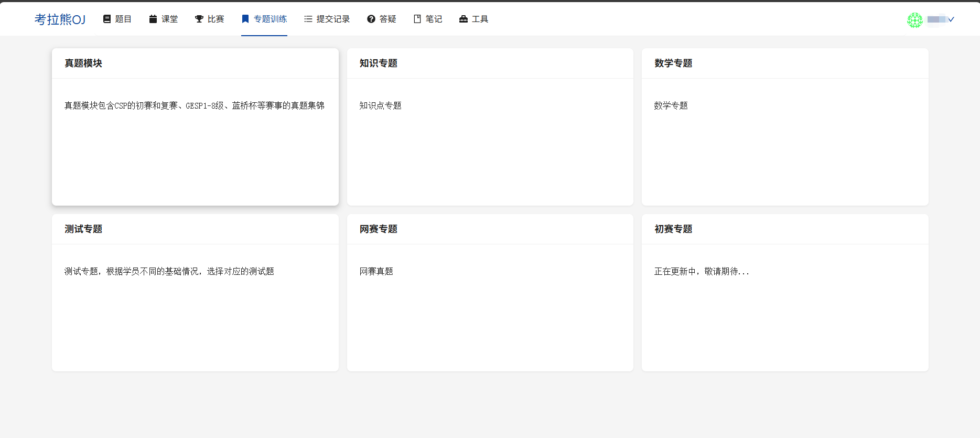The width and height of the screenshot is (980, 438).
Task: Click the toolbox icon beside 工具
Action: point(464,19)
